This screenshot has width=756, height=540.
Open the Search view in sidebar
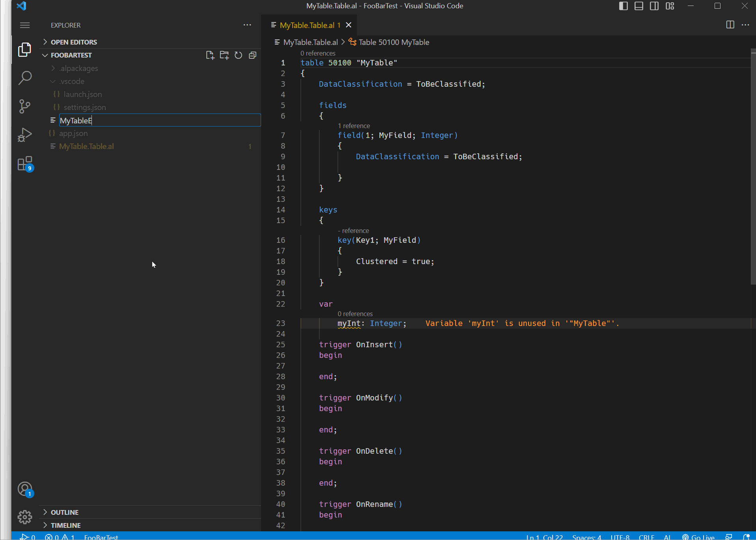pyautogui.click(x=24, y=78)
